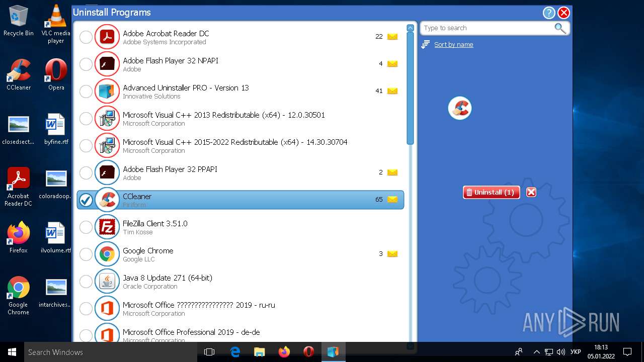Image resolution: width=644 pixels, height=362 pixels.
Task: Open Firefox desktop shortcut
Action: coord(19,237)
